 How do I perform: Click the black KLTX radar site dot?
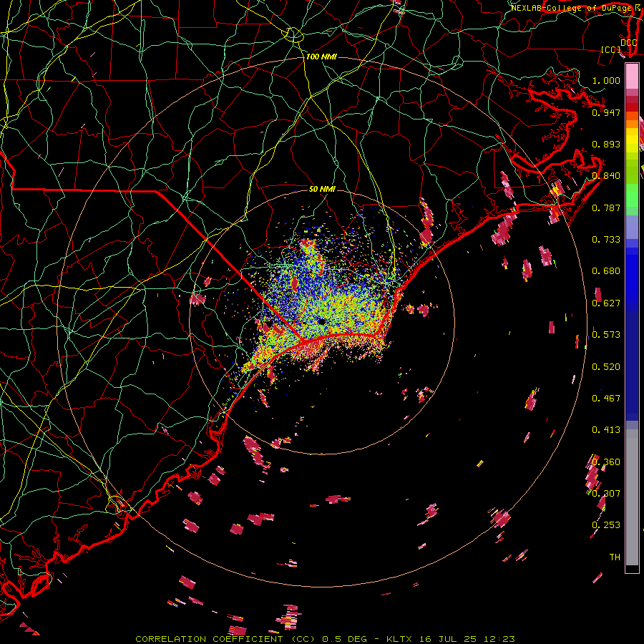322,321
